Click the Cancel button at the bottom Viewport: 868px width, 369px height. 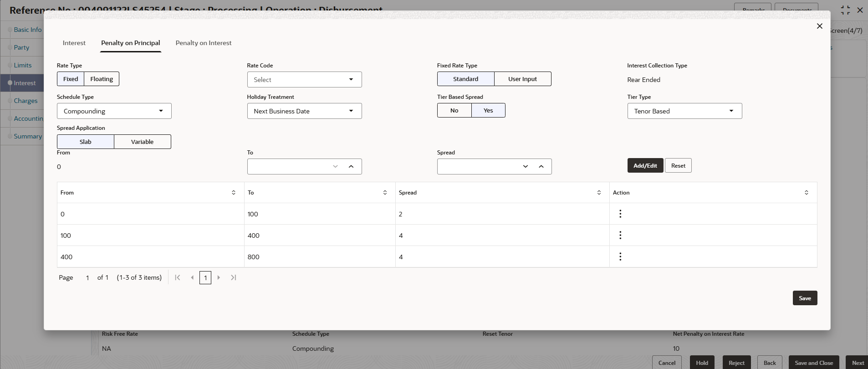tap(667, 363)
